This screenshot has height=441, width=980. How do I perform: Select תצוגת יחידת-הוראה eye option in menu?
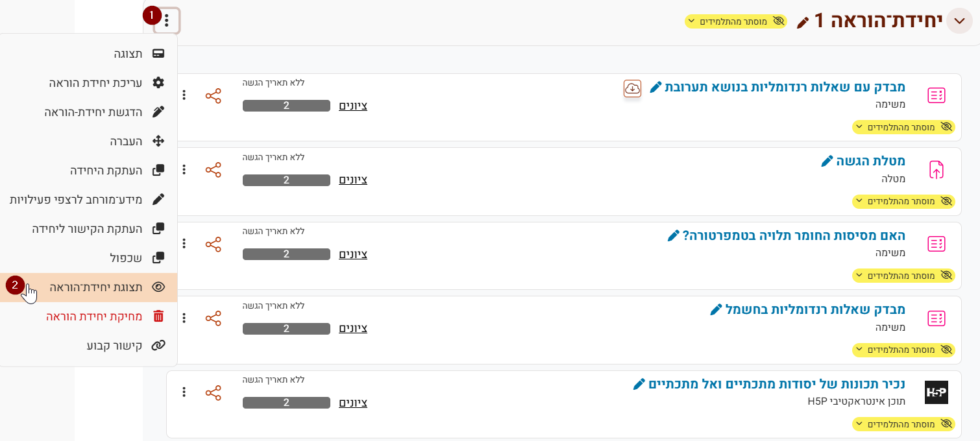coord(89,287)
